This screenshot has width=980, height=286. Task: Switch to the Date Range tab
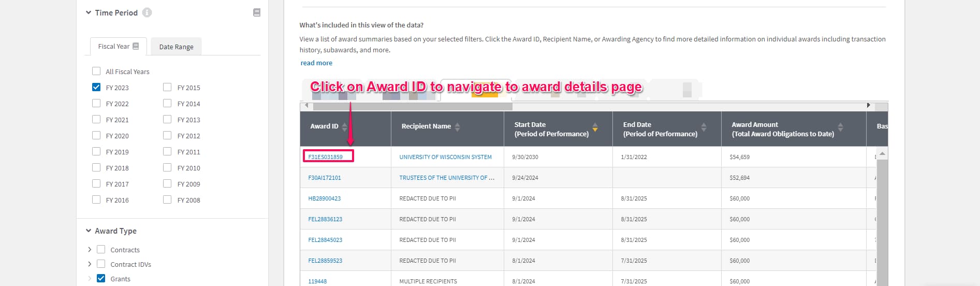click(x=176, y=47)
